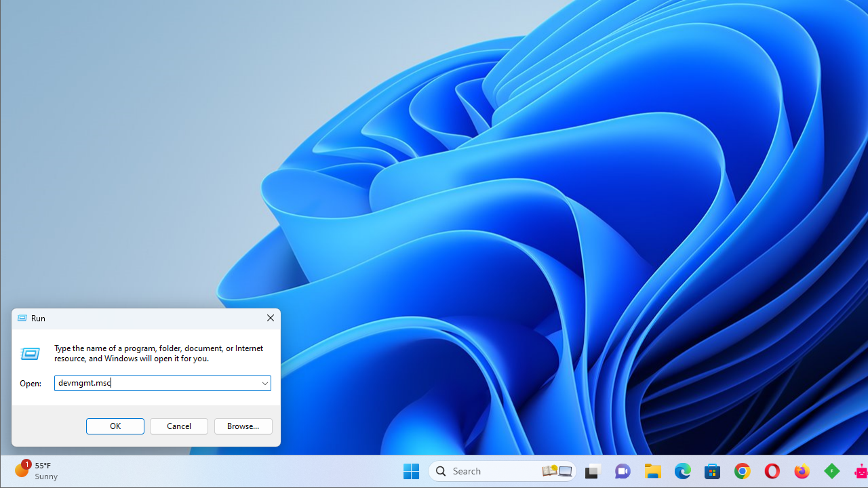
Task: Close the Run dialog with the X
Action: pyautogui.click(x=270, y=319)
